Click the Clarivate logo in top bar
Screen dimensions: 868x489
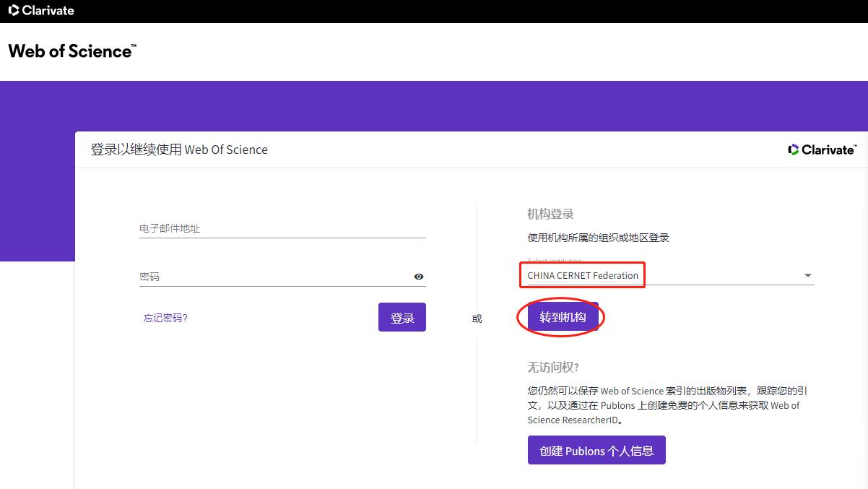click(x=41, y=11)
